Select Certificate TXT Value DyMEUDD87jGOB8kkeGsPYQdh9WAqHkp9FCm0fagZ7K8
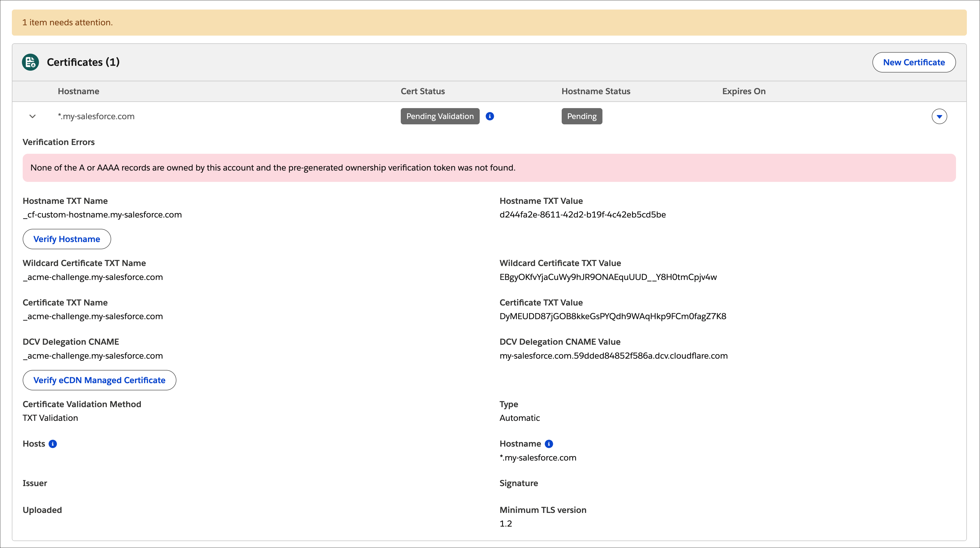 tap(613, 316)
